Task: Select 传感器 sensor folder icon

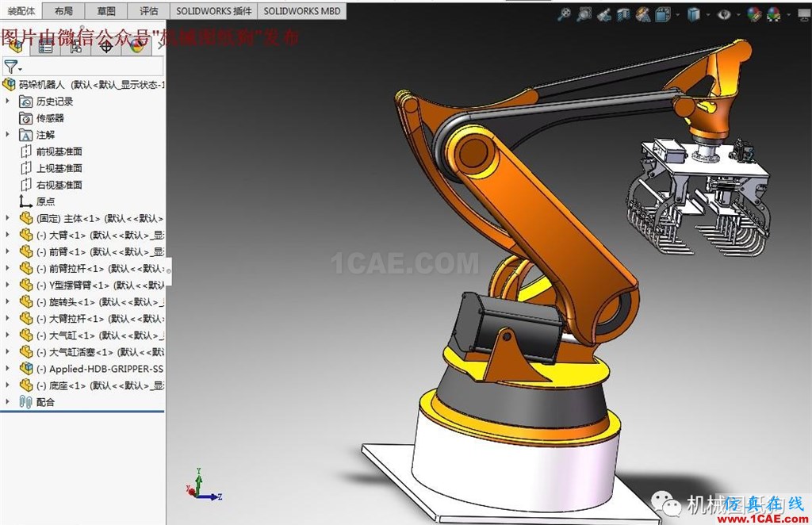Action: 25,118
